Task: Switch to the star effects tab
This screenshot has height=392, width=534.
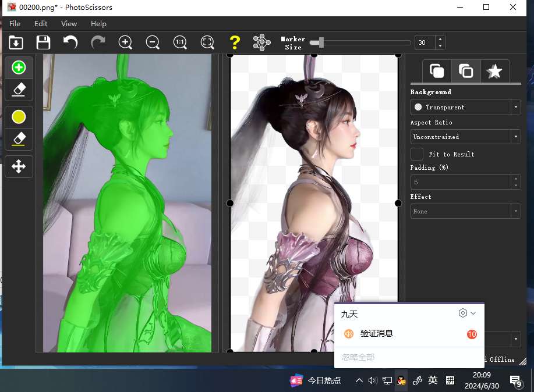Action: coord(494,71)
